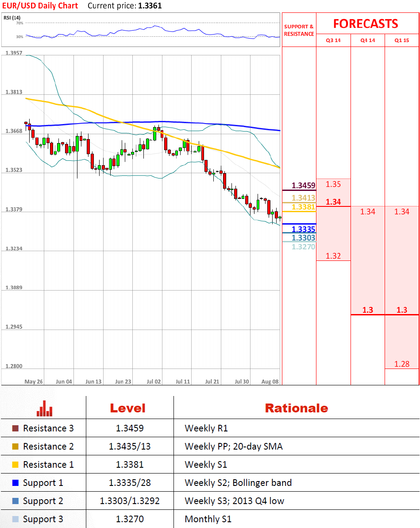The image size is (420, 528).
Task: Click the Resistance 2 orange color swatch
Action: tap(15, 446)
